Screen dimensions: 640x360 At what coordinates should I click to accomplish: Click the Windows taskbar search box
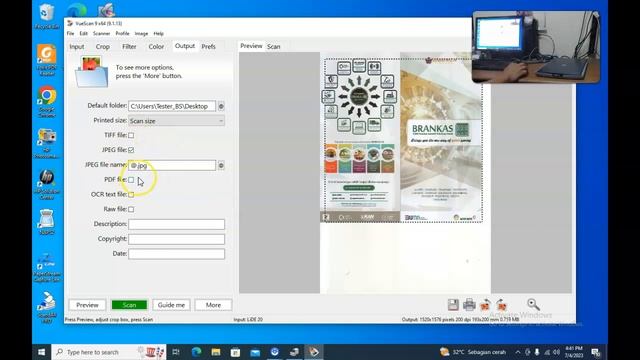109,352
